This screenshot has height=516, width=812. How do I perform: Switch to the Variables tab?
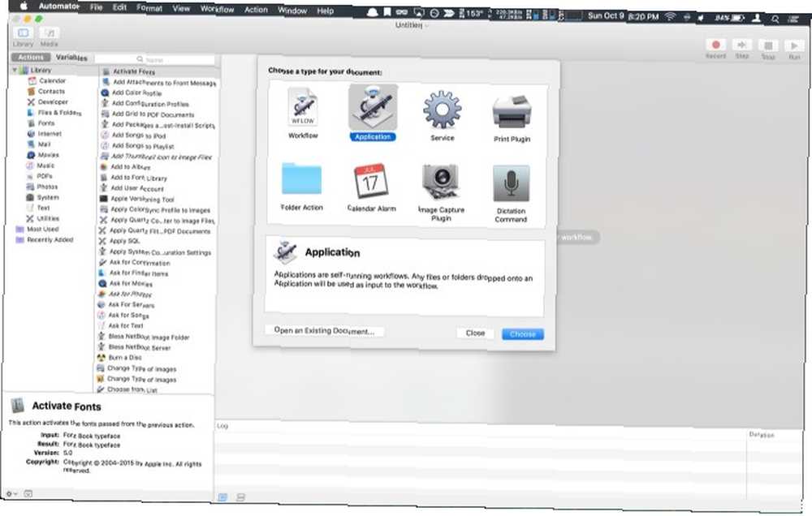point(71,58)
